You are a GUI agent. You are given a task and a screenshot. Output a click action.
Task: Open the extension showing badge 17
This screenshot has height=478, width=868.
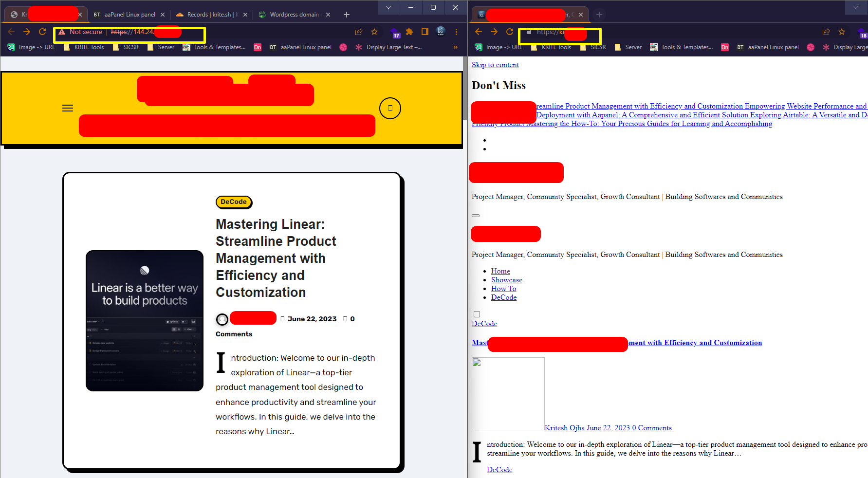[x=395, y=33]
